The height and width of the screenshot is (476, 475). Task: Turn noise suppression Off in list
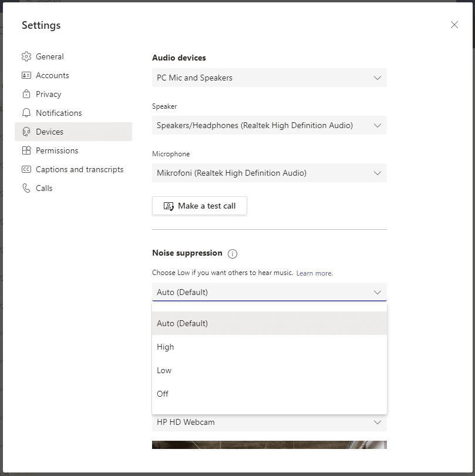coord(163,394)
